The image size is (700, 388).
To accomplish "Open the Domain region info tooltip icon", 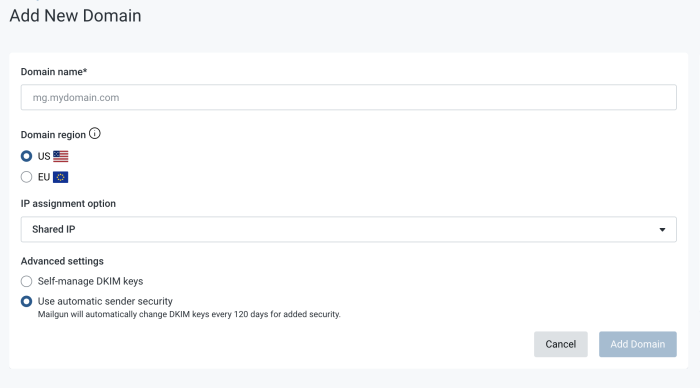I will point(95,134).
